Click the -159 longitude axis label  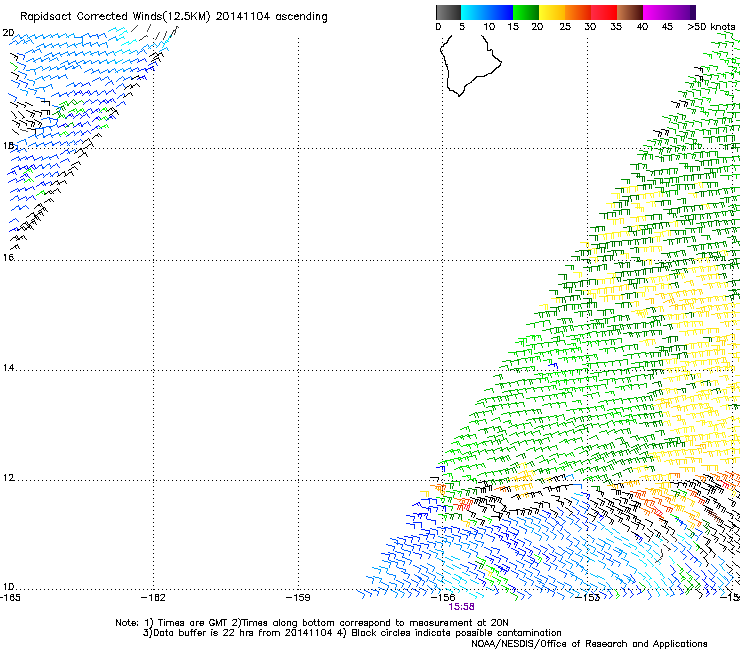(x=298, y=598)
